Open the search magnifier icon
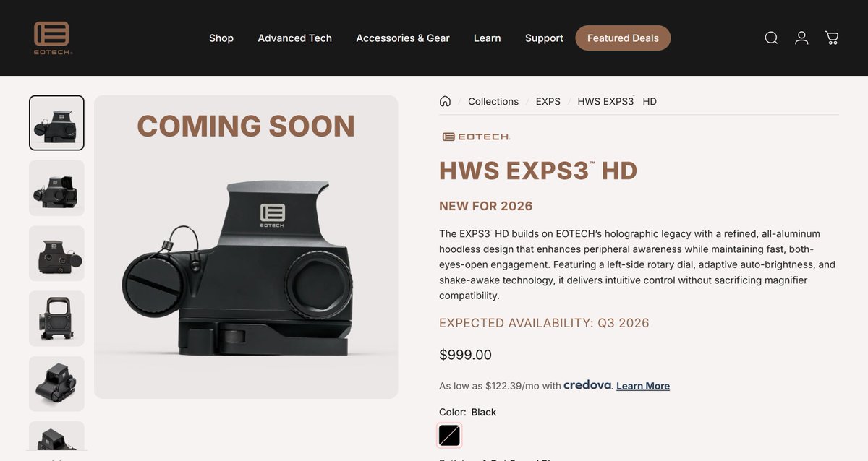Viewport: 868px width, 461px height. tap(771, 38)
